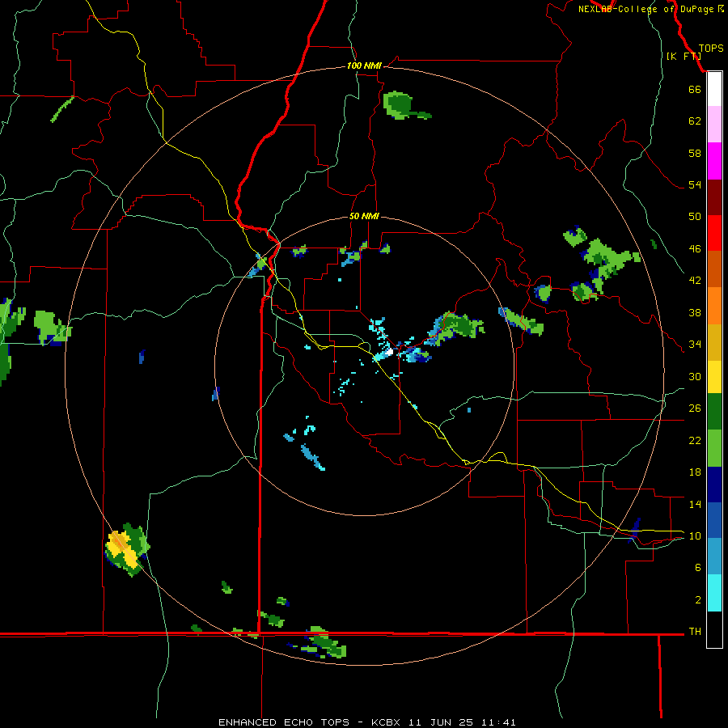Viewport: 728px width, 728px height.
Task: Select the gold legend swatch
Action: [x=714, y=342]
